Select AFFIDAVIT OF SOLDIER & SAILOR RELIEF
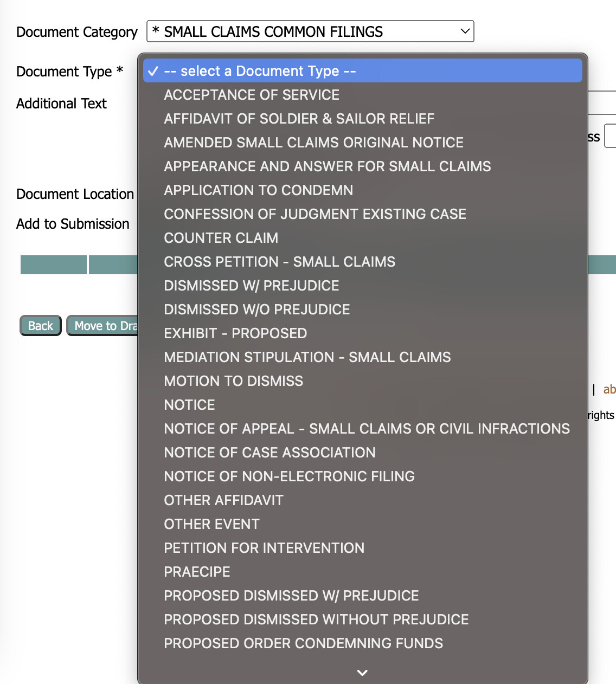This screenshot has width=616, height=684. click(x=299, y=119)
